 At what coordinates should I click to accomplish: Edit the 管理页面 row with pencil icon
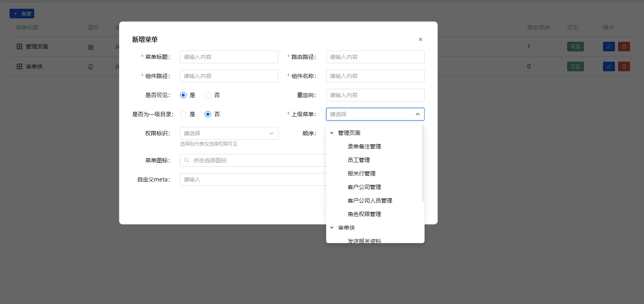point(609,47)
